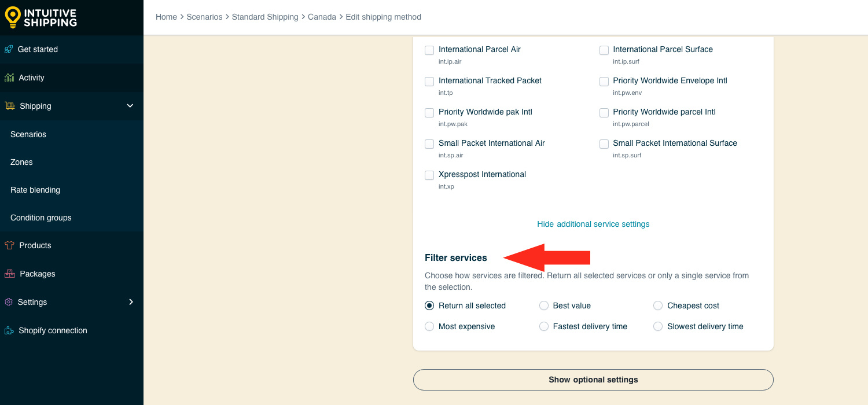Screen dimensions: 868x405
Task: Open the Packages boxes icon
Action: [9, 274]
